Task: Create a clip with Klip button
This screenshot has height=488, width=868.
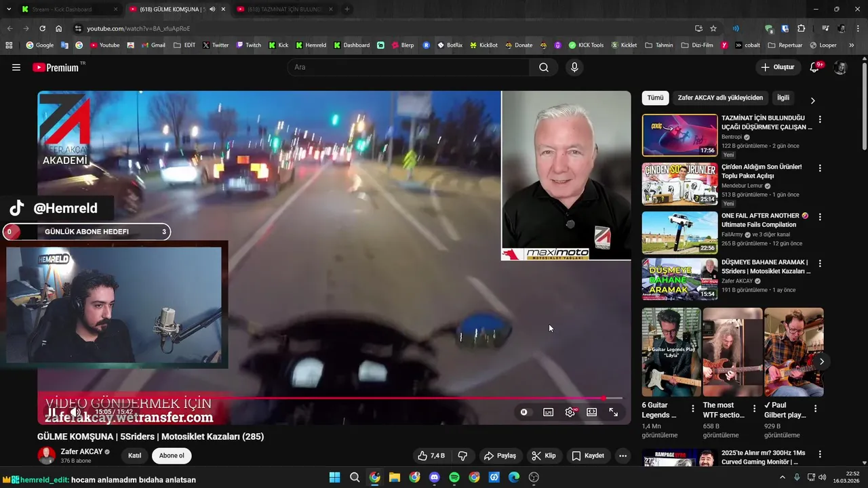Action: [x=543, y=455]
